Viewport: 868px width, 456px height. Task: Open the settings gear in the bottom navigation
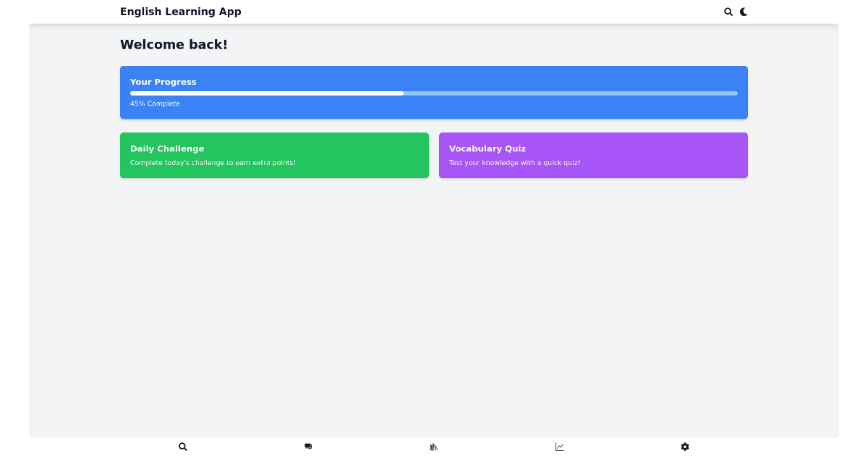click(685, 447)
